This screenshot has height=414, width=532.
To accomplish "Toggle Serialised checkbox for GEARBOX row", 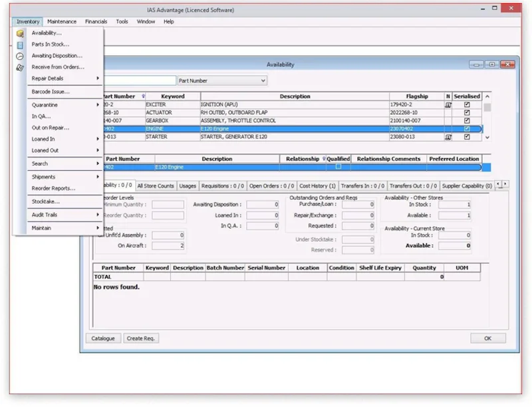I will [x=467, y=121].
